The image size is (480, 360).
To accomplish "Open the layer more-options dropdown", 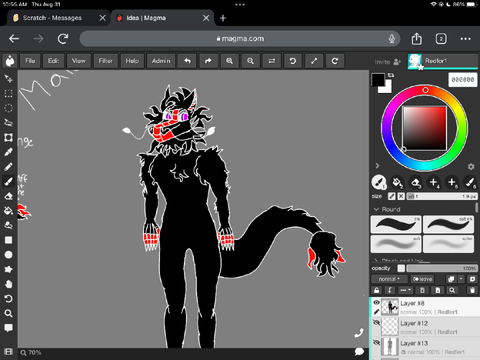I will coord(405,290).
